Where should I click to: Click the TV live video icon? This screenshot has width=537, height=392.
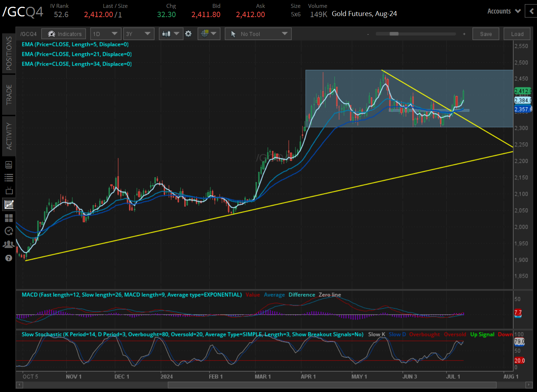point(9,191)
